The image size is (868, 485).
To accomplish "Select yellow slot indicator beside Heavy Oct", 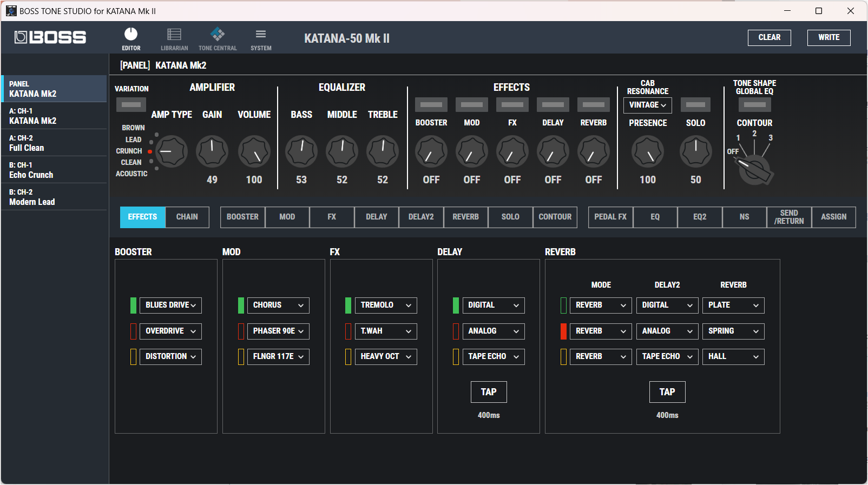I will (x=348, y=357).
